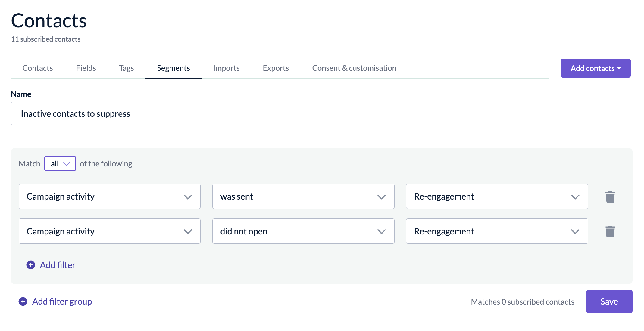Open Re-engagement dropdown in 'was sent' row
This screenshot has height=331, width=644.
(x=497, y=196)
